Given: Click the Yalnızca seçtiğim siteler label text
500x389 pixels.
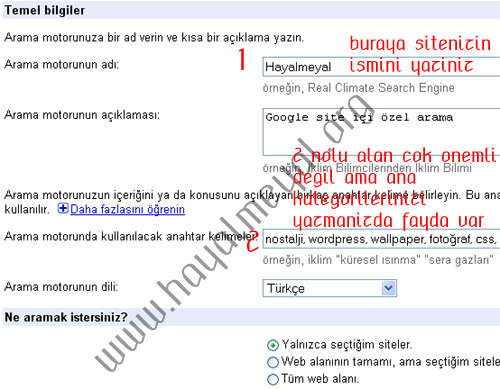Looking at the screenshot, I should click(347, 345).
